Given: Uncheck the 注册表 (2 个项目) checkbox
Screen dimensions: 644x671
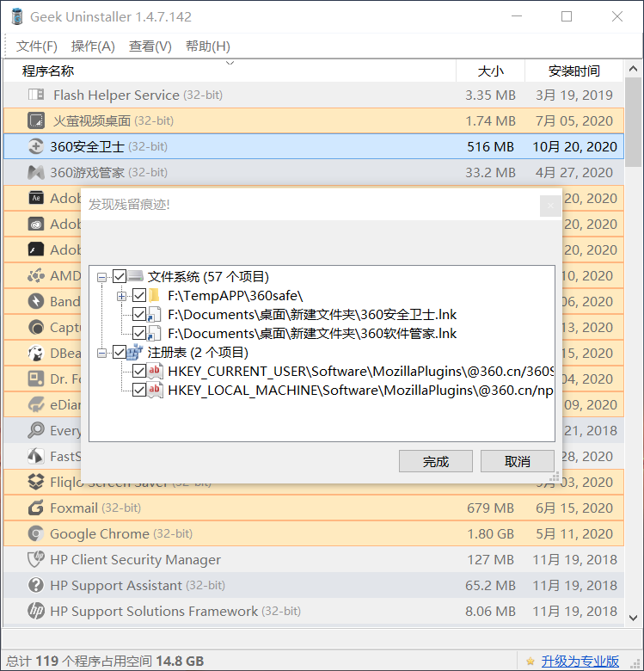Looking at the screenshot, I should [x=120, y=352].
